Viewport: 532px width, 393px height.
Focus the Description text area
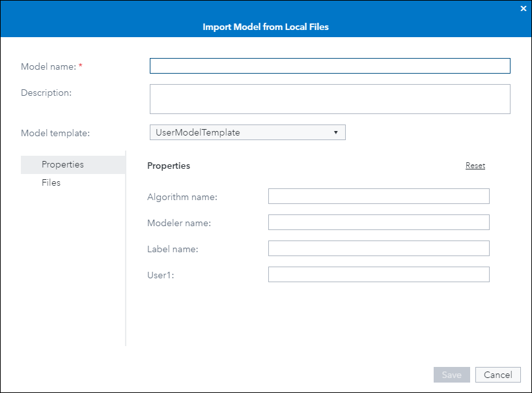(x=329, y=99)
